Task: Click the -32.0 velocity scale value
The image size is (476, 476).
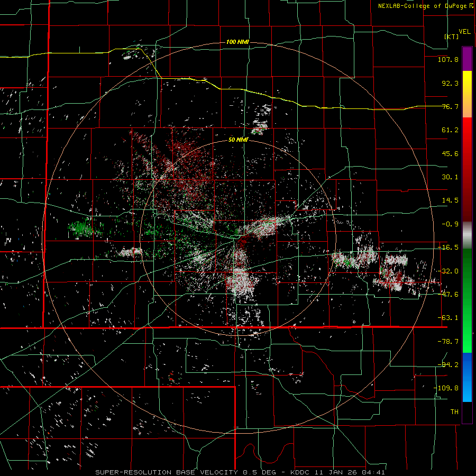Action: point(448,271)
